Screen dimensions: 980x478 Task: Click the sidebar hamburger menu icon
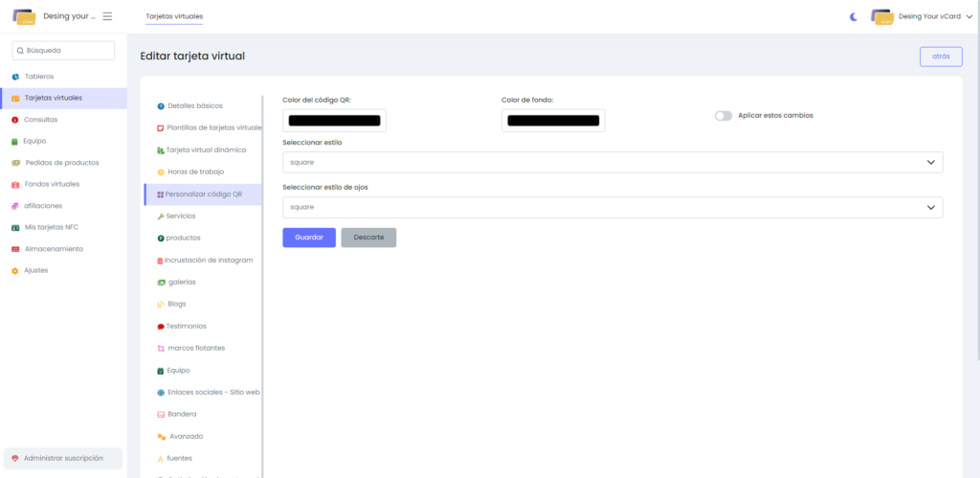pyautogui.click(x=107, y=16)
